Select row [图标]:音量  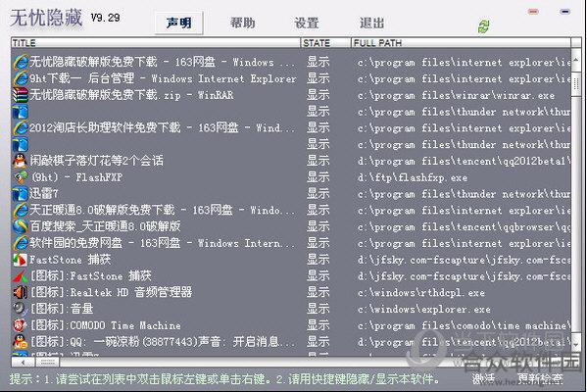tap(291, 309)
